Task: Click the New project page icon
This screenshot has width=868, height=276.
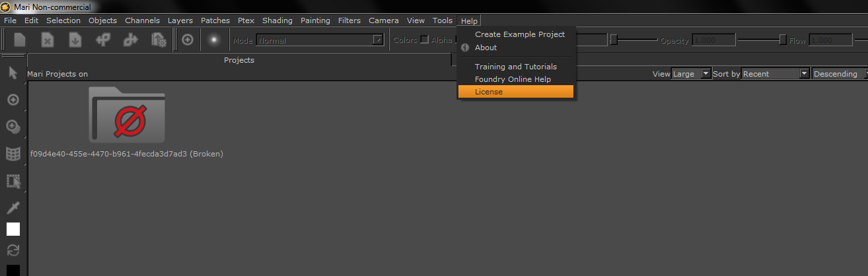Action: pyautogui.click(x=20, y=40)
